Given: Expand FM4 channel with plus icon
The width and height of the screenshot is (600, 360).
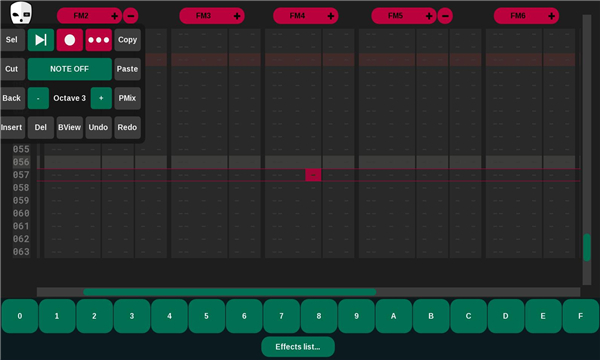Looking at the screenshot, I should click(331, 16).
